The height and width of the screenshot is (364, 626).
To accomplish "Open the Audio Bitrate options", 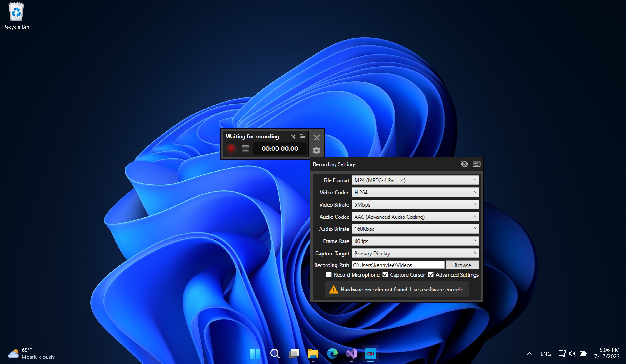I will click(x=415, y=229).
